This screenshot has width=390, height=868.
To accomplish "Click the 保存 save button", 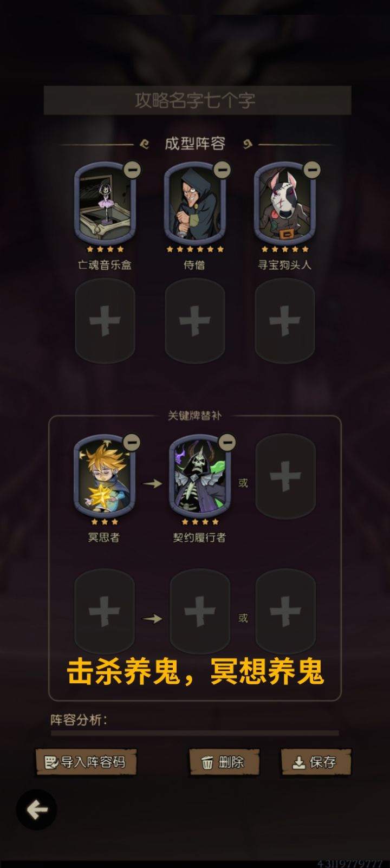I will [316, 762].
